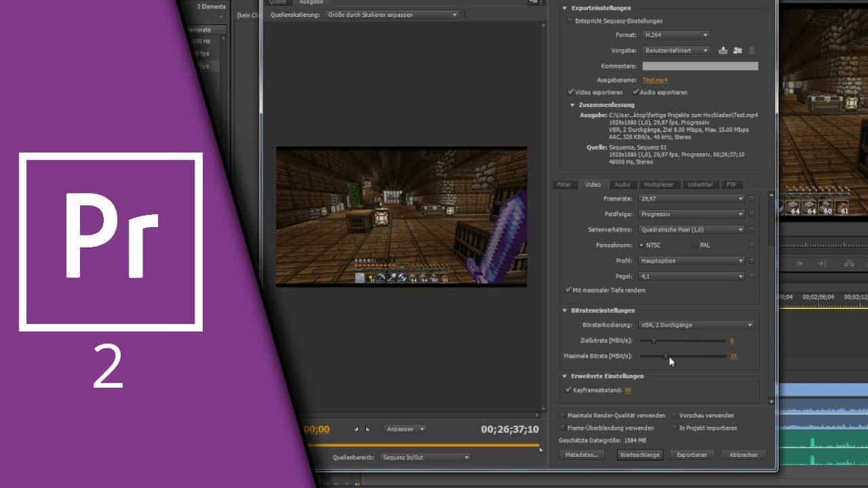The image size is (868, 488).
Task: Click the 00;26;37;10 duration timecode
Action: tap(510, 429)
